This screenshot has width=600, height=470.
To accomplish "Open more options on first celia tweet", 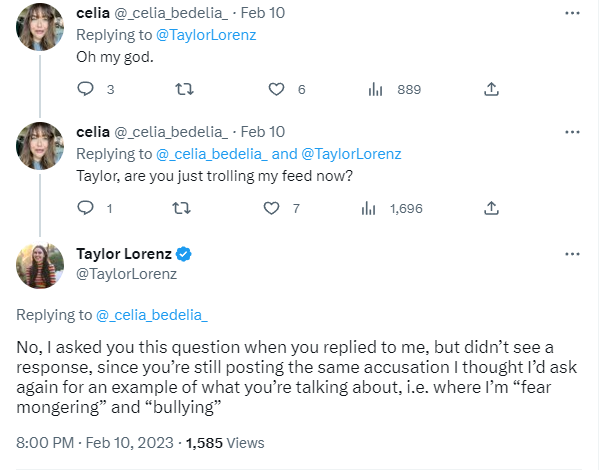I will tap(572, 13).
